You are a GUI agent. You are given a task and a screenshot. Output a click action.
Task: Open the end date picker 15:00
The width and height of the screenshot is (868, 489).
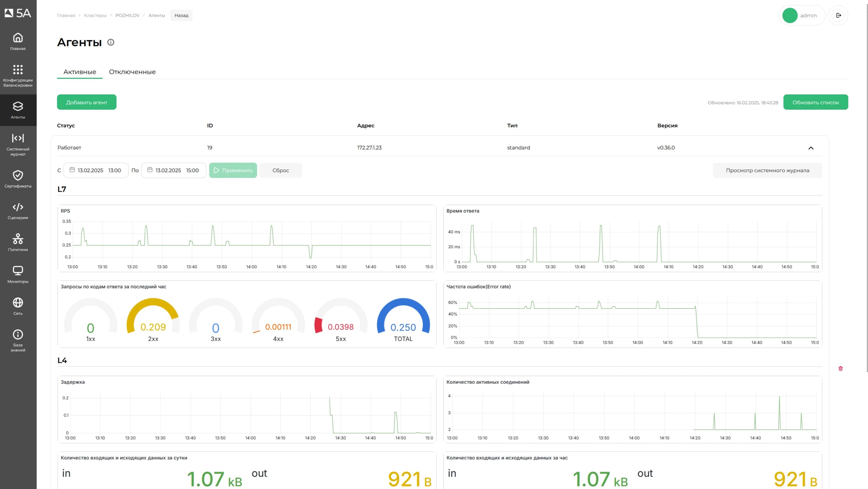[x=174, y=170]
